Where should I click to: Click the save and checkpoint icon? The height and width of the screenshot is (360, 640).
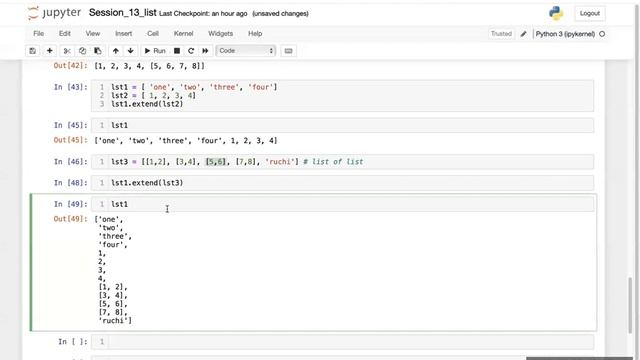33,51
